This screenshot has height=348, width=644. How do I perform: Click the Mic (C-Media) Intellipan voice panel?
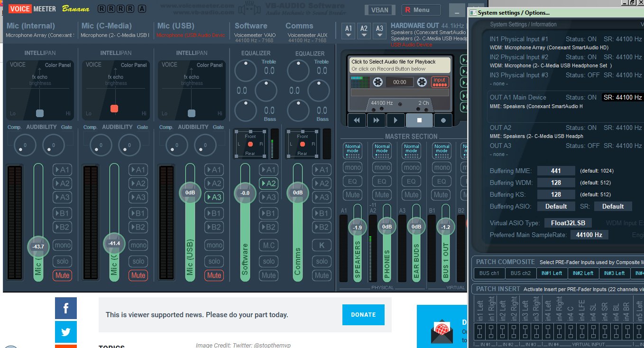(116, 90)
